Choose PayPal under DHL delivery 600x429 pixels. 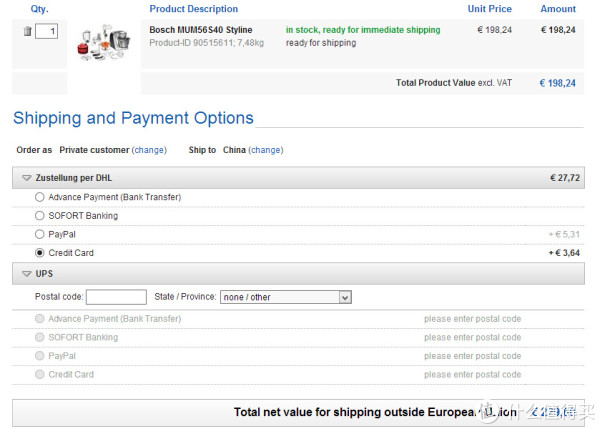[39, 234]
